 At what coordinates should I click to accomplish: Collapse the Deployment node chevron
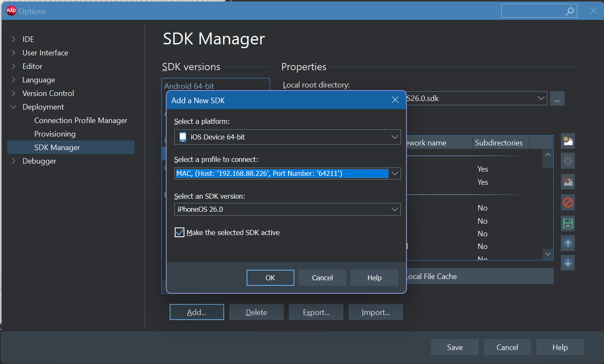14,107
